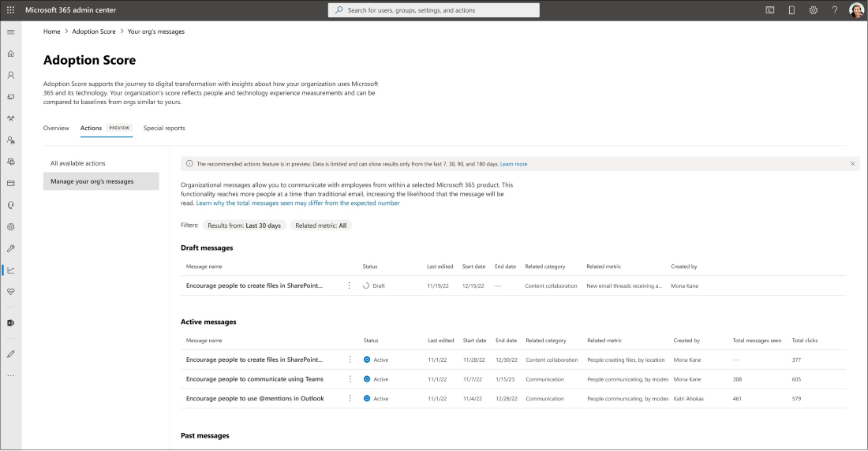Dismiss the preview info banner
The height and width of the screenshot is (451, 868).
pos(852,164)
